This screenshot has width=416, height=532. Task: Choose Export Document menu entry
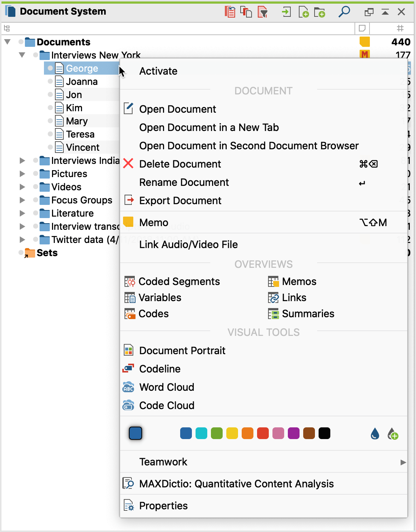264,201
